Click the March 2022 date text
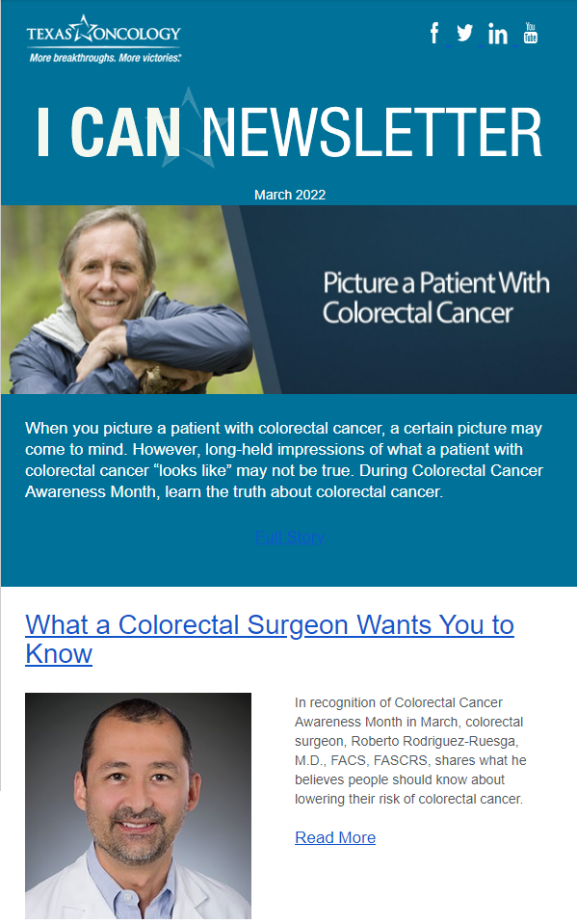The height and width of the screenshot is (924, 577). click(x=289, y=195)
